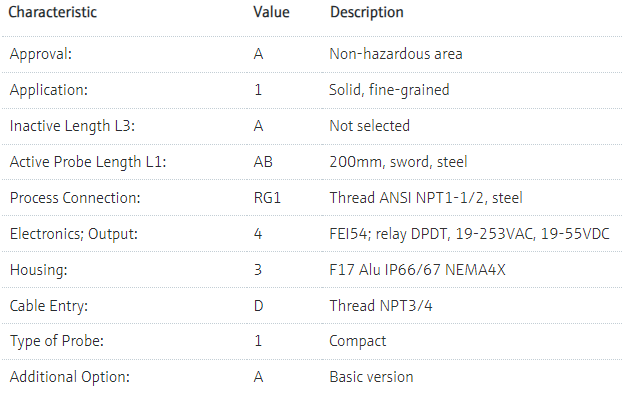Click the AB value for Active Probe Length
The width and height of the screenshot is (622, 396).
(x=263, y=162)
